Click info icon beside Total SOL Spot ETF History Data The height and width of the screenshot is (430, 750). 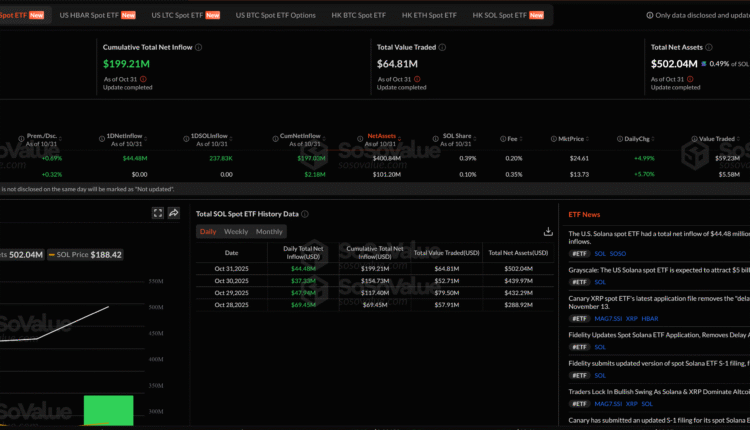[x=305, y=214]
